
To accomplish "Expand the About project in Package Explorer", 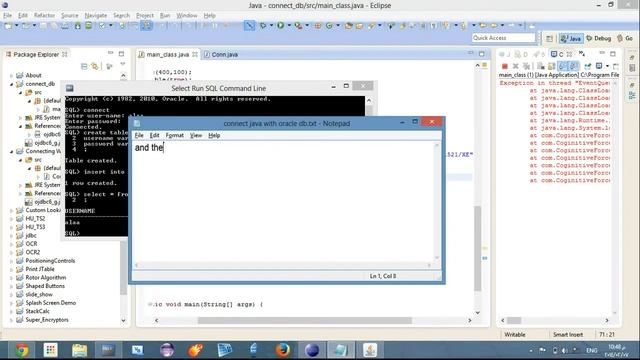I will (x=11, y=76).
